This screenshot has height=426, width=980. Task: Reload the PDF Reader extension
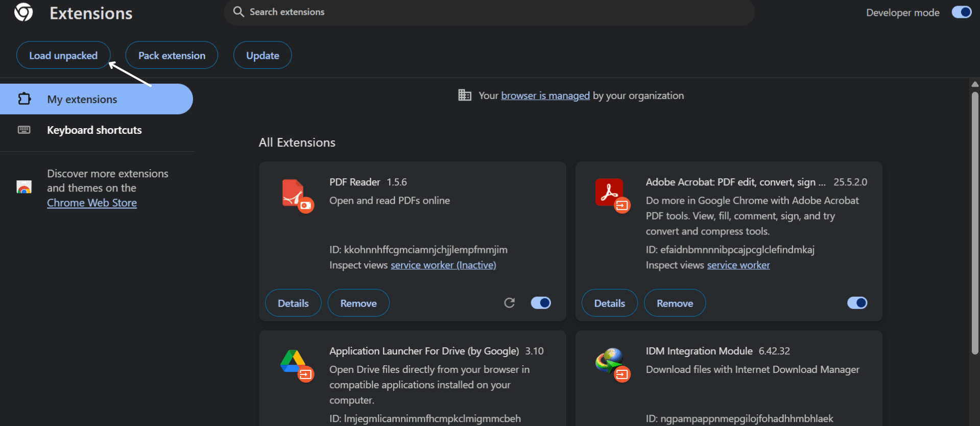coord(509,303)
